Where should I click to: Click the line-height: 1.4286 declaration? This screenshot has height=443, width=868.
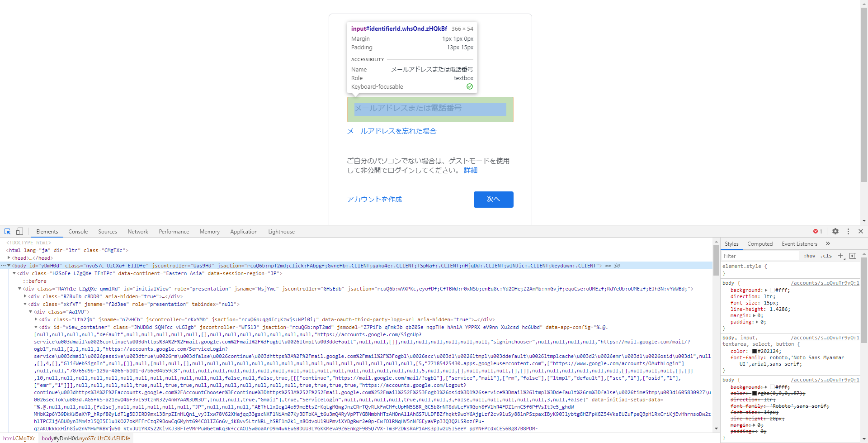[760, 309]
